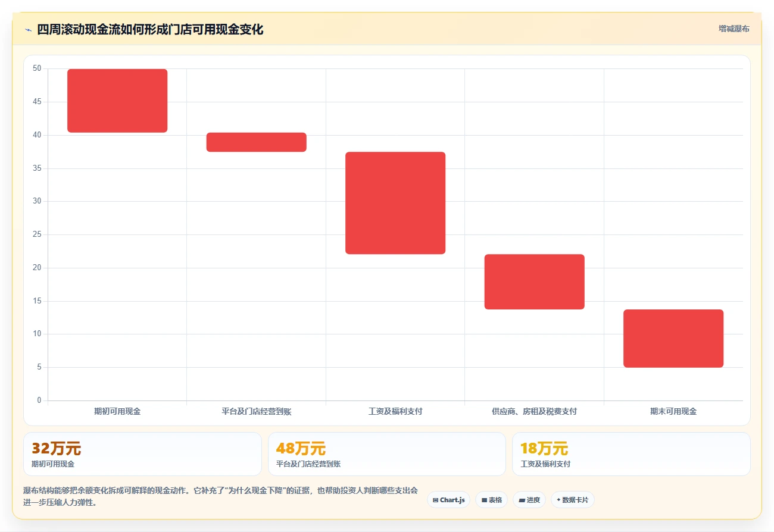
Task: Click x-axis label 期末可用现金
Action: (673, 411)
